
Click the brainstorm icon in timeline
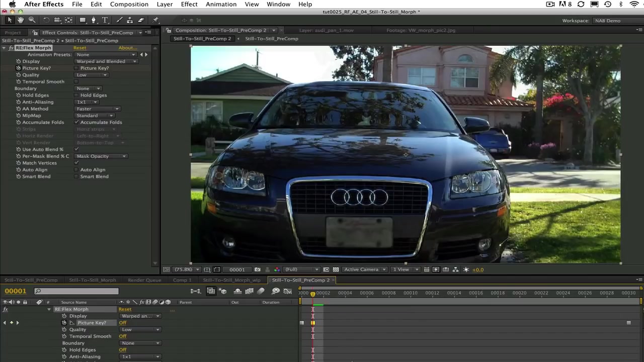coord(276,291)
